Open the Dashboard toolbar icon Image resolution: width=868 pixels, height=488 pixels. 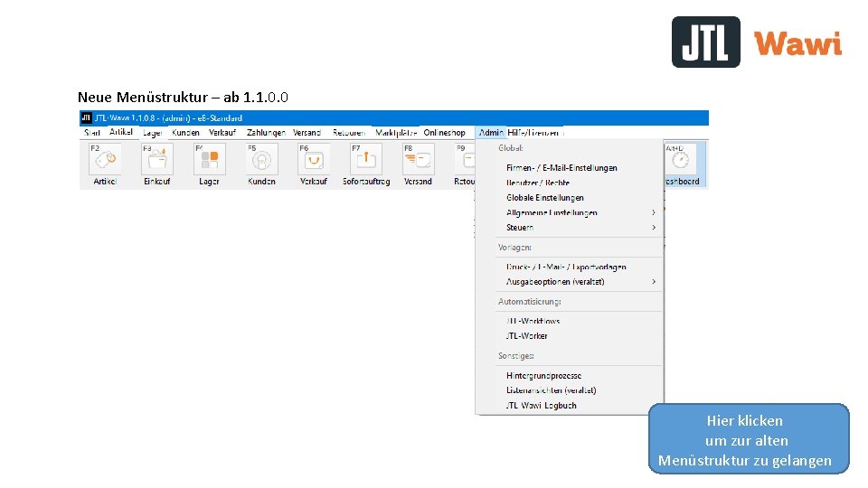(x=684, y=164)
